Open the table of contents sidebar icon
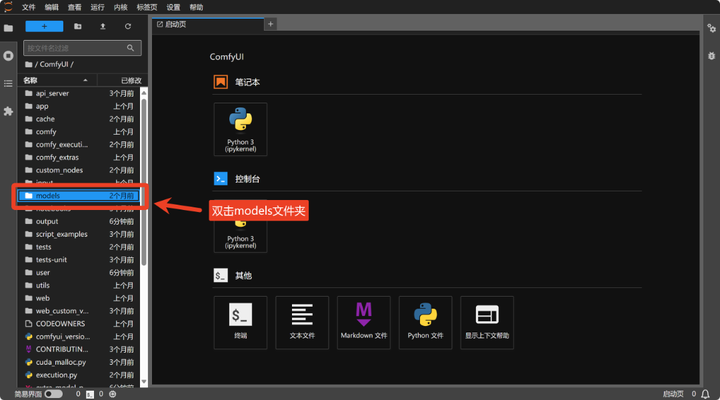Image resolution: width=720 pixels, height=400 pixels. 8,84
